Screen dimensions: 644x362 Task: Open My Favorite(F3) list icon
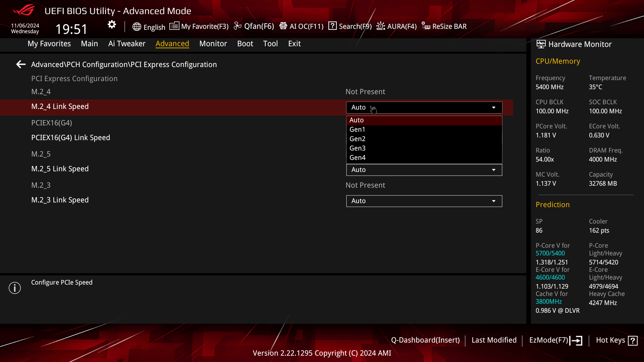pos(174,26)
